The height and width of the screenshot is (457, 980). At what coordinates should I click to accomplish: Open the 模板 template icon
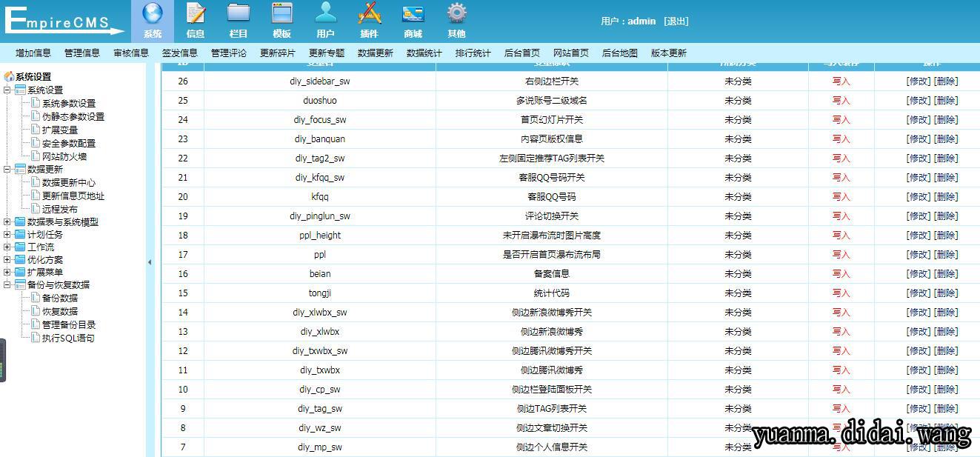(x=282, y=14)
